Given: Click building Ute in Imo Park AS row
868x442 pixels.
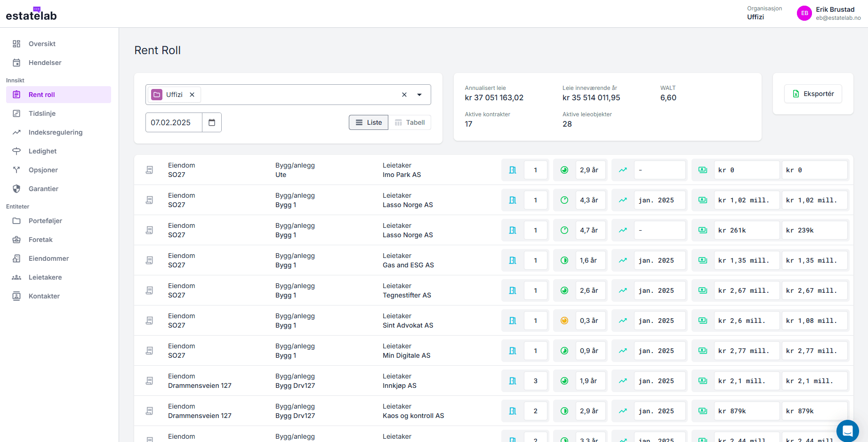Looking at the screenshot, I should [x=281, y=175].
